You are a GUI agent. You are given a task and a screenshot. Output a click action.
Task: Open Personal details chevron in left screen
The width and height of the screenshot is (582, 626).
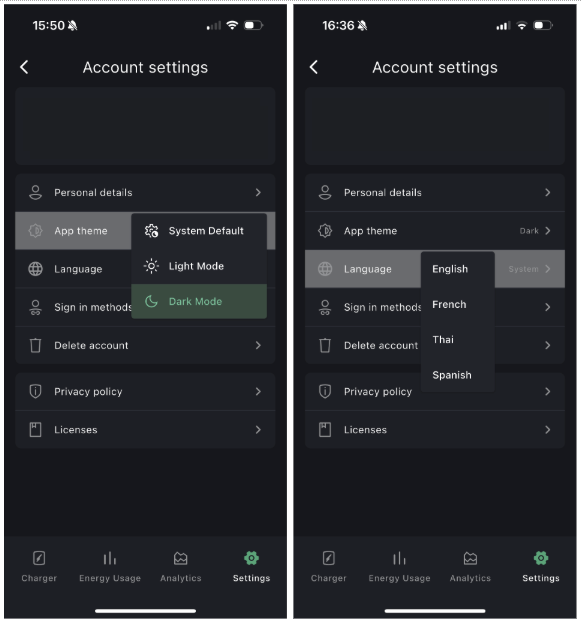[x=258, y=192]
